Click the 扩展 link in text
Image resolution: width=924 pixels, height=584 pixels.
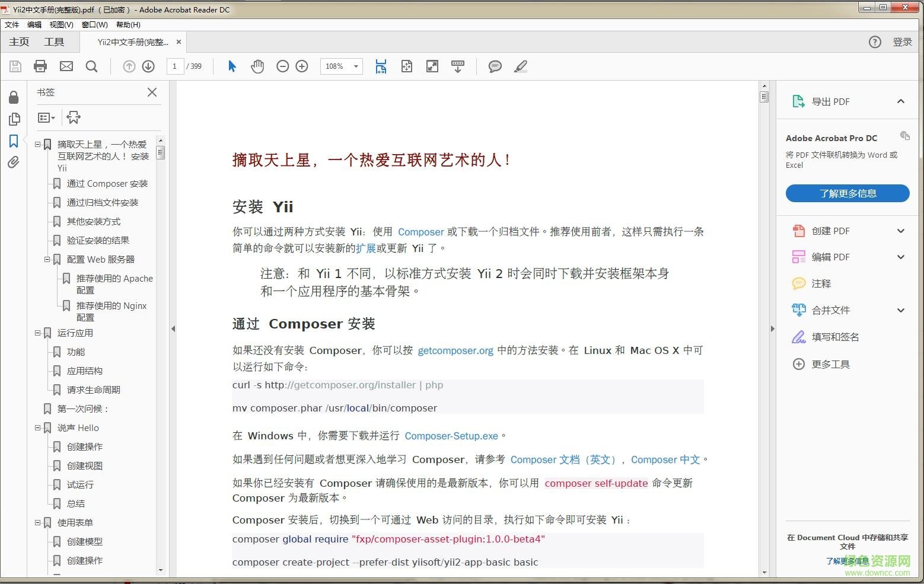click(366, 248)
